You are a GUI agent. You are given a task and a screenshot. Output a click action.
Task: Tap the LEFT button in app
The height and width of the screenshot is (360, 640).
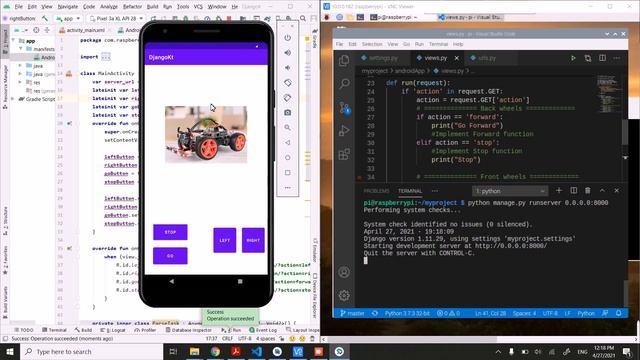(x=224, y=240)
